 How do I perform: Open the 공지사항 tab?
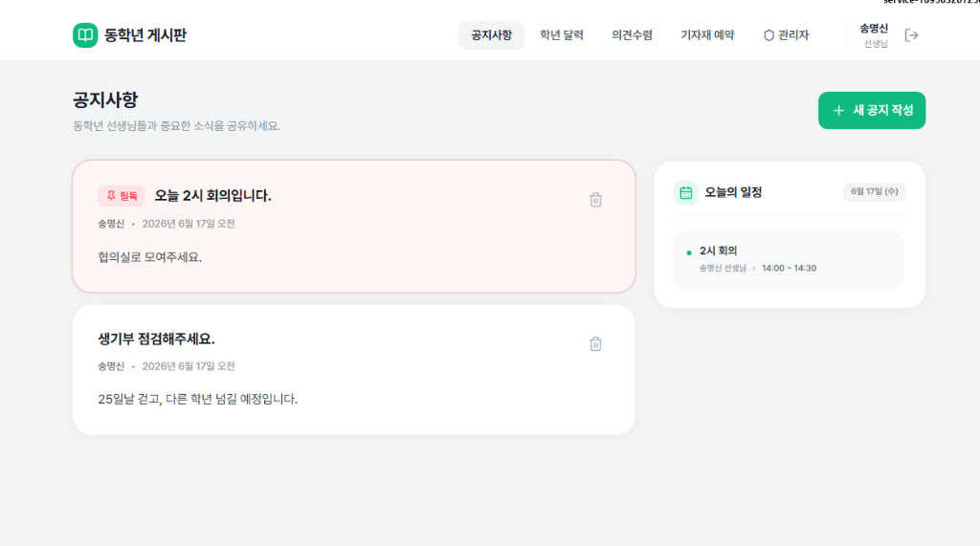coord(491,35)
